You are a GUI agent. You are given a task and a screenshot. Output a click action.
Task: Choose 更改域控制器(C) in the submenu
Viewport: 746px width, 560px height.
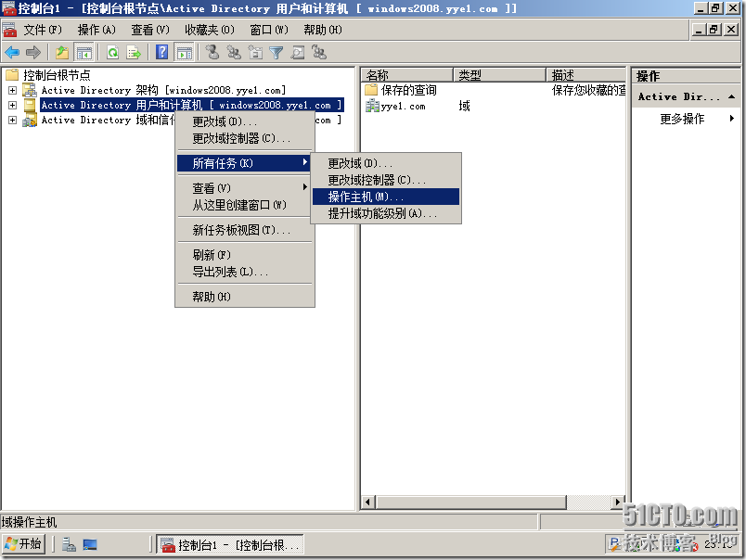point(386,180)
